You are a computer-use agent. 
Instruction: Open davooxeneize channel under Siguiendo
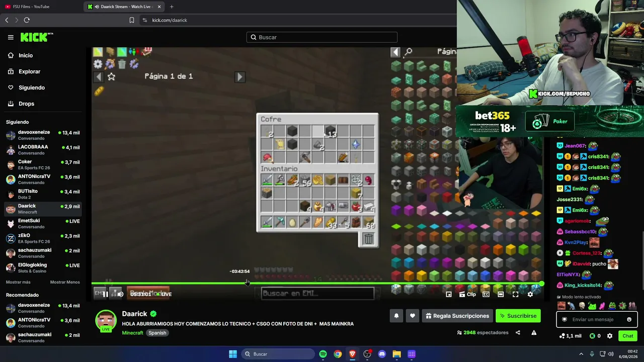tap(43, 135)
